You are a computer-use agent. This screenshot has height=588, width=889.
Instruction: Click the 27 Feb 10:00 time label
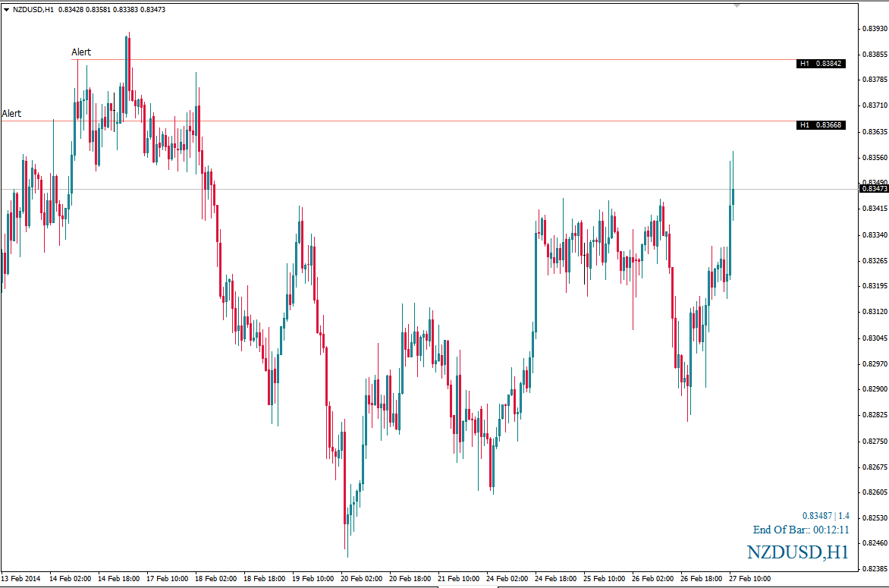tap(749, 578)
